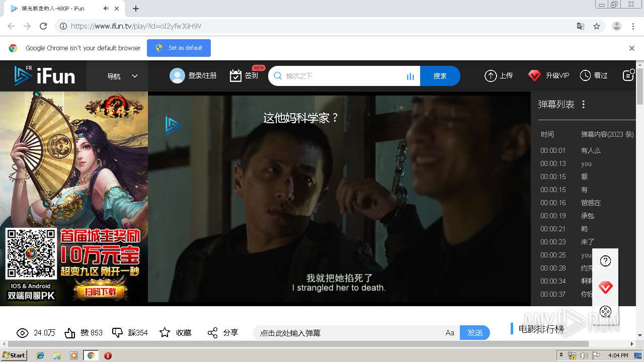This screenshot has height=362, width=644.
Task: Click Set as default button
Action: (179, 48)
